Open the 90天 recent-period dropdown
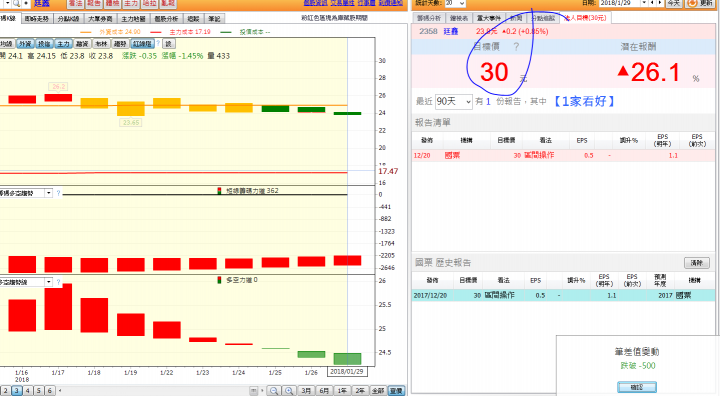This screenshot has height=396, width=720. tap(454, 101)
